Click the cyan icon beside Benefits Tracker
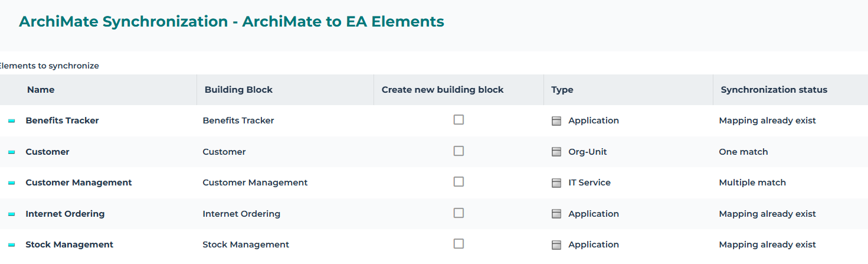The width and height of the screenshot is (868, 264). (11, 121)
